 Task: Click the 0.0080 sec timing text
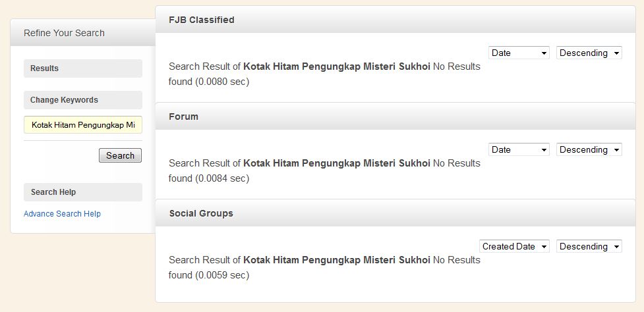point(221,82)
